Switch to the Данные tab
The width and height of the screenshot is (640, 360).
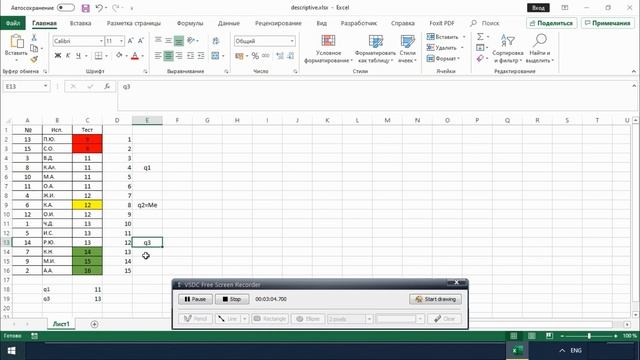[x=229, y=23]
